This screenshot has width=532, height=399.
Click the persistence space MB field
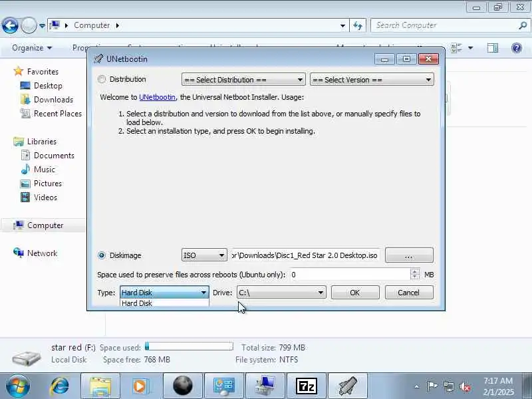[x=350, y=275]
